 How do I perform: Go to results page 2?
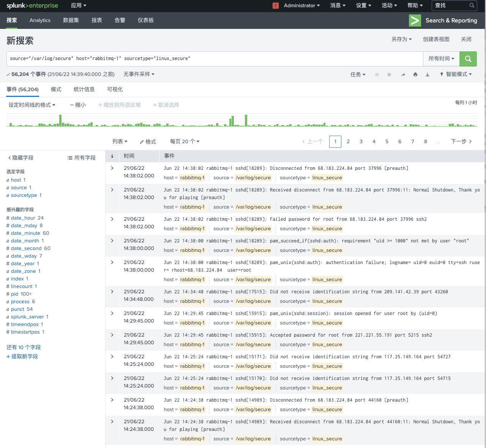(x=348, y=141)
